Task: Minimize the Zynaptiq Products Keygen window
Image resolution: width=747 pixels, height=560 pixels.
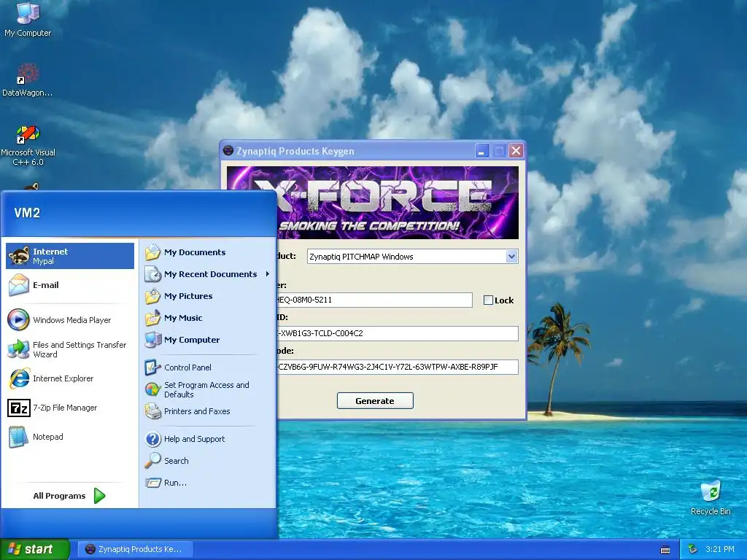Action: (482, 152)
